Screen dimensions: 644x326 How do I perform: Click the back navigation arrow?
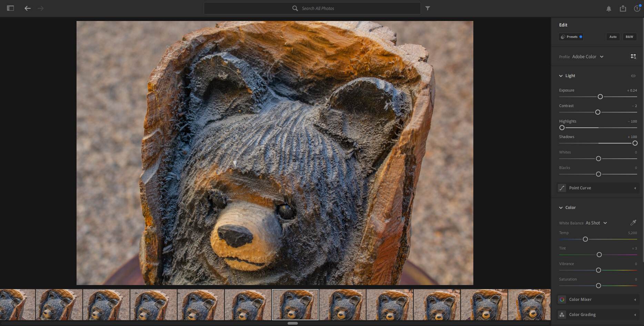tap(28, 8)
